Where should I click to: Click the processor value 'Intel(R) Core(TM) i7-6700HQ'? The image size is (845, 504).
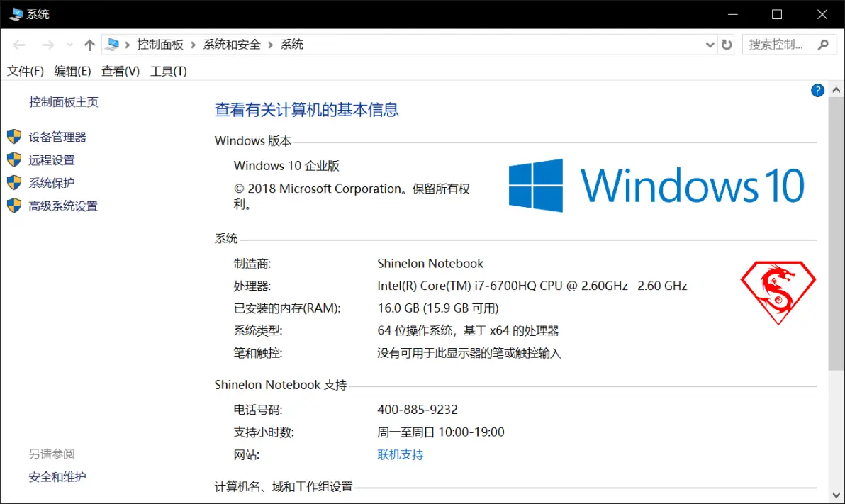click(457, 286)
